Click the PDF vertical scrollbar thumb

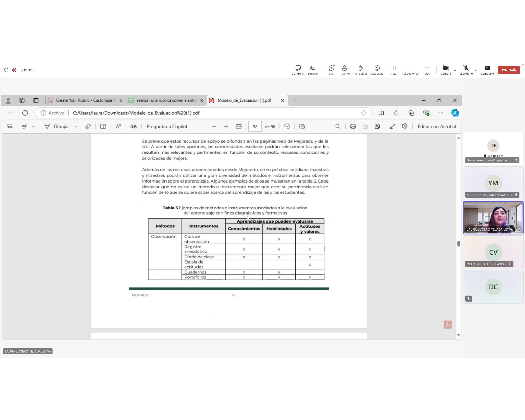tap(459, 243)
